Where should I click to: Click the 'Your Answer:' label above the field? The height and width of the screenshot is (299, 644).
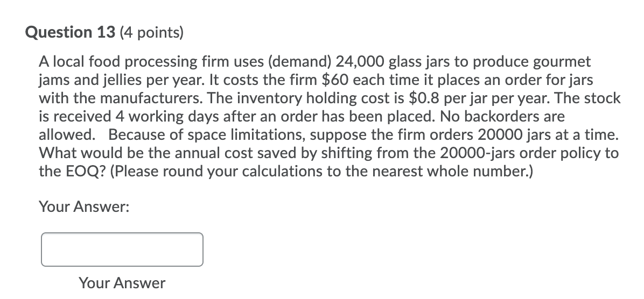tap(83, 207)
